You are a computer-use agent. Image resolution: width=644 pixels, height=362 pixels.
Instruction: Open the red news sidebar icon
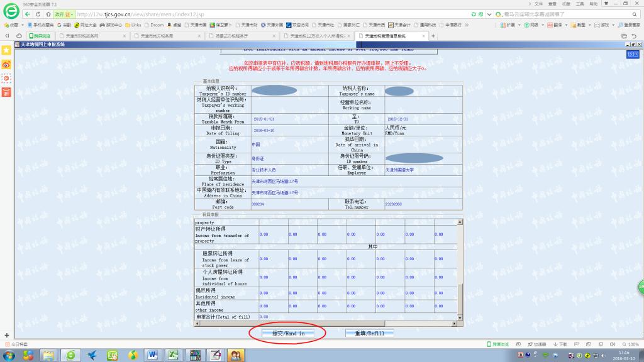click(6, 92)
